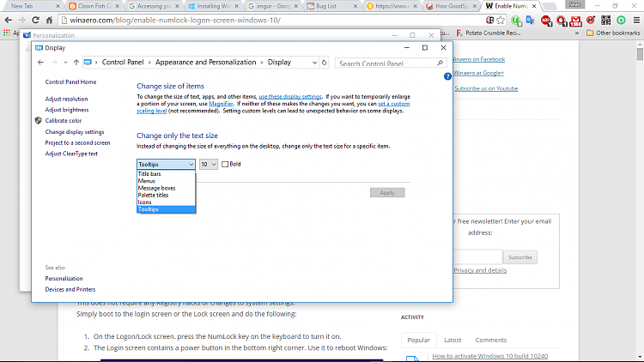Open Adjust ClearType text link
The image size is (644, 362).
tap(71, 154)
